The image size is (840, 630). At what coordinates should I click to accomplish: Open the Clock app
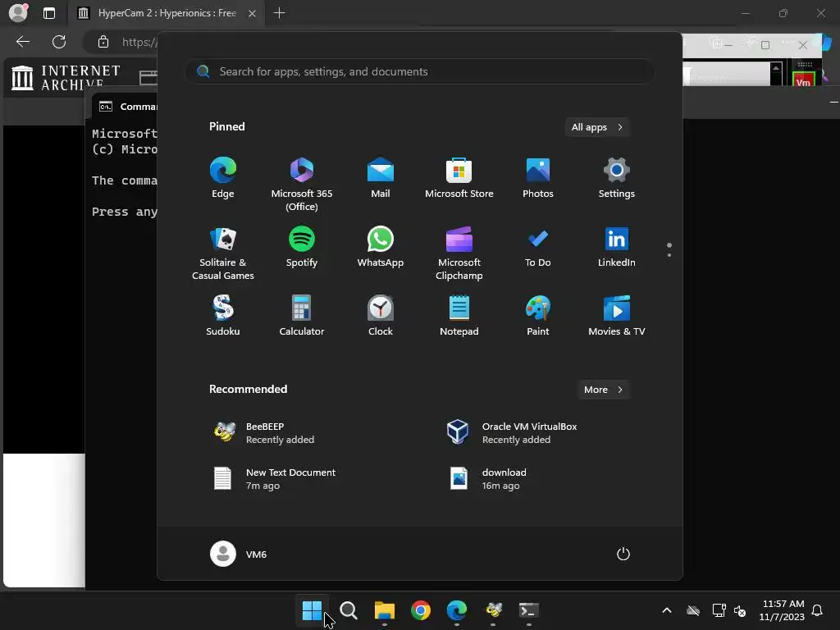(x=381, y=316)
